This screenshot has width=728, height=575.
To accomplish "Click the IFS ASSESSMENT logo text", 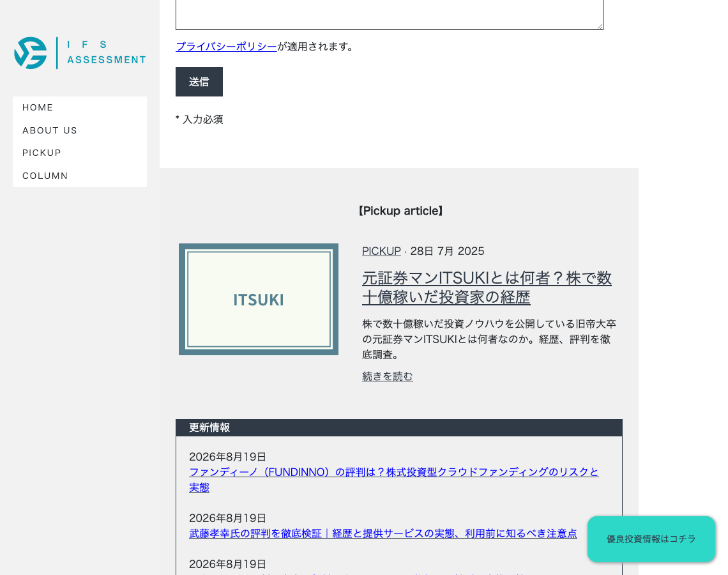I will coord(106,52).
